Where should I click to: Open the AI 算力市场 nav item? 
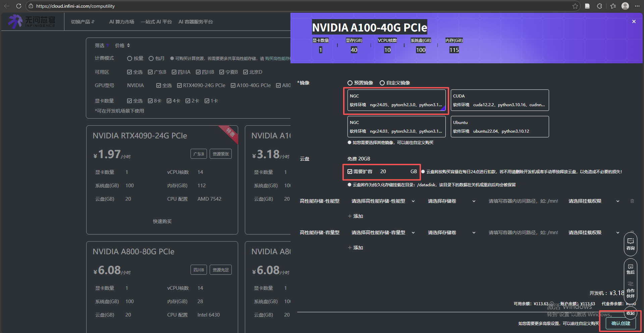(x=122, y=22)
